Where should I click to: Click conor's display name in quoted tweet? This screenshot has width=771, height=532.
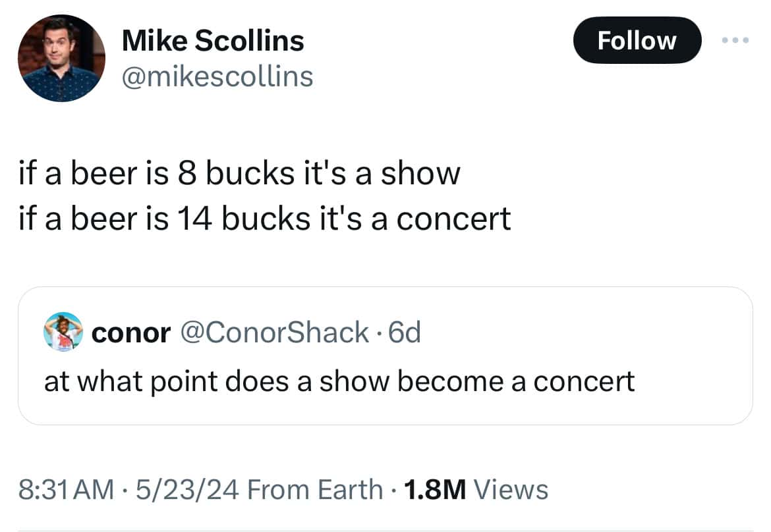132,332
